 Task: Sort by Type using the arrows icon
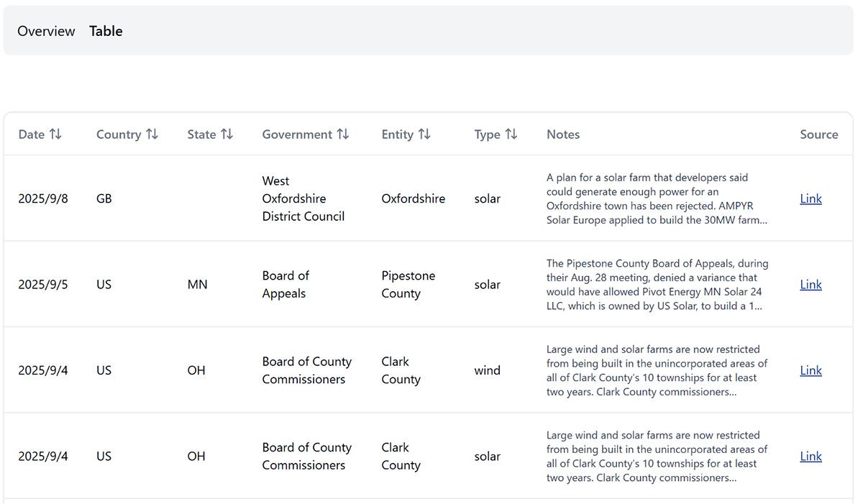click(x=511, y=134)
